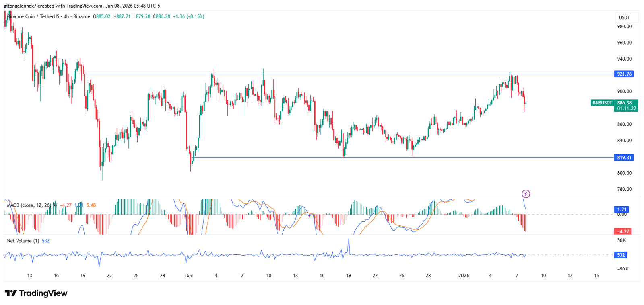Click the TradingView logo at bottom left

pyautogui.click(x=36, y=293)
